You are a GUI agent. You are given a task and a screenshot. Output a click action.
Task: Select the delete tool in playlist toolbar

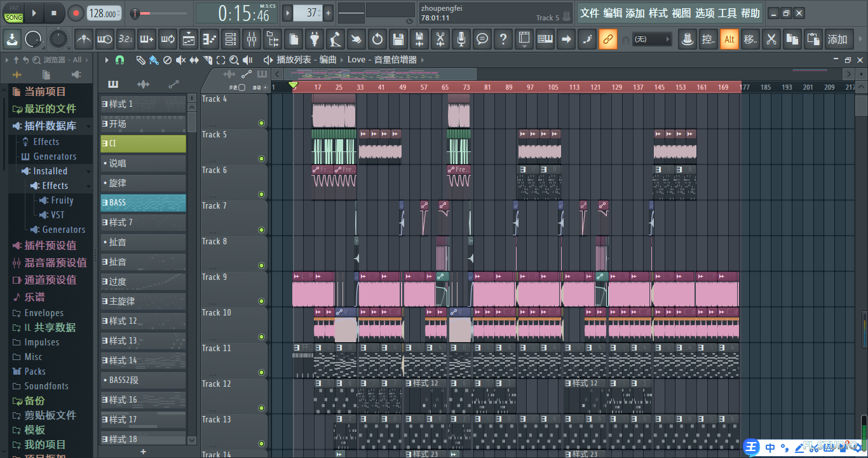pyautogui.click(x=167, y=60)
